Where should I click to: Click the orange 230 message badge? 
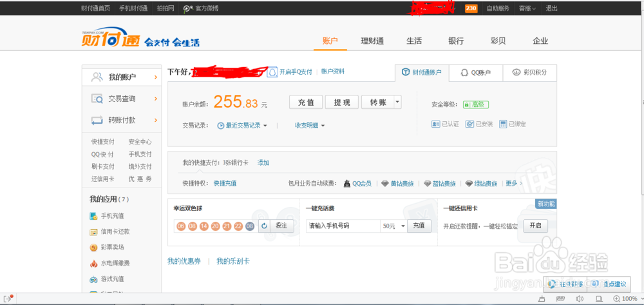pyautogui.click(x=471, y=8)
